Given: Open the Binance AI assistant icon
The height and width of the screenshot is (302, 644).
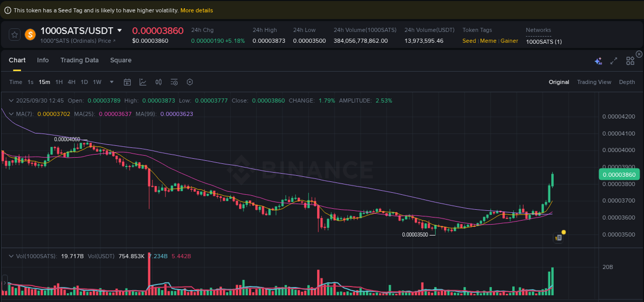Looking at the screenshot, I should 598,60.
